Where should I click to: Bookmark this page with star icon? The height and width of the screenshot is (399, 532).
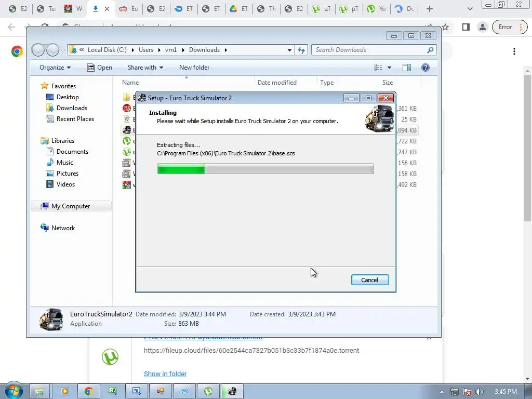(445, 27)
